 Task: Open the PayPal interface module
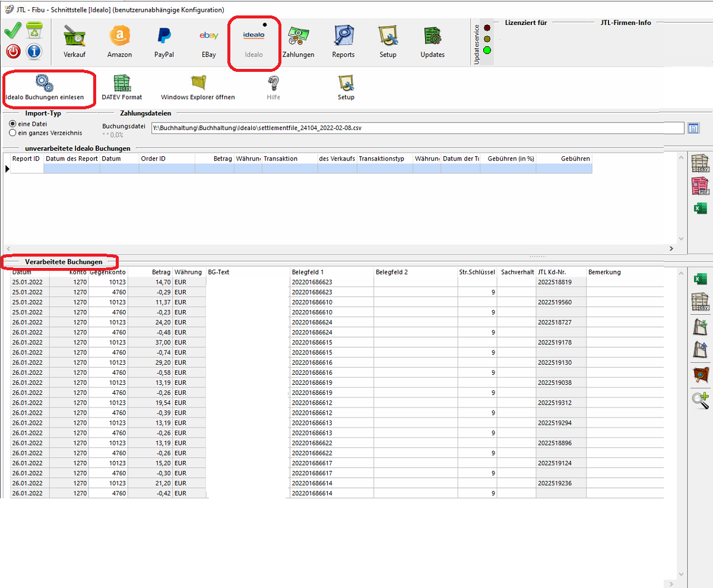pyautogui.click(x=164, y=42)
